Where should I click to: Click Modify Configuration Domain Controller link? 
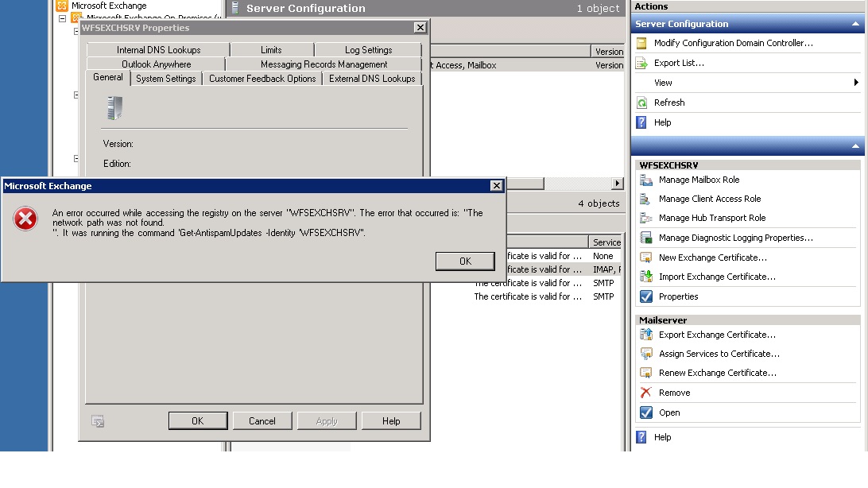coord(733,43)
